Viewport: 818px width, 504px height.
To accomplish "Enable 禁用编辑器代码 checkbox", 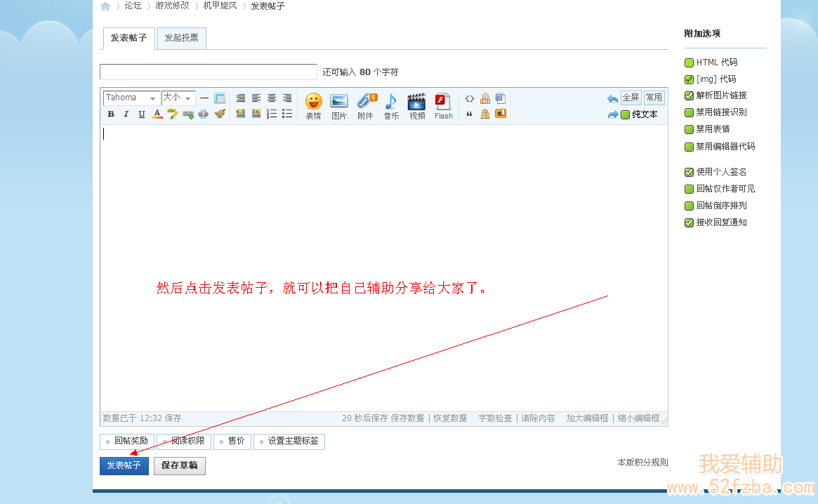I will pyautogui.click(x=689, y=147).
